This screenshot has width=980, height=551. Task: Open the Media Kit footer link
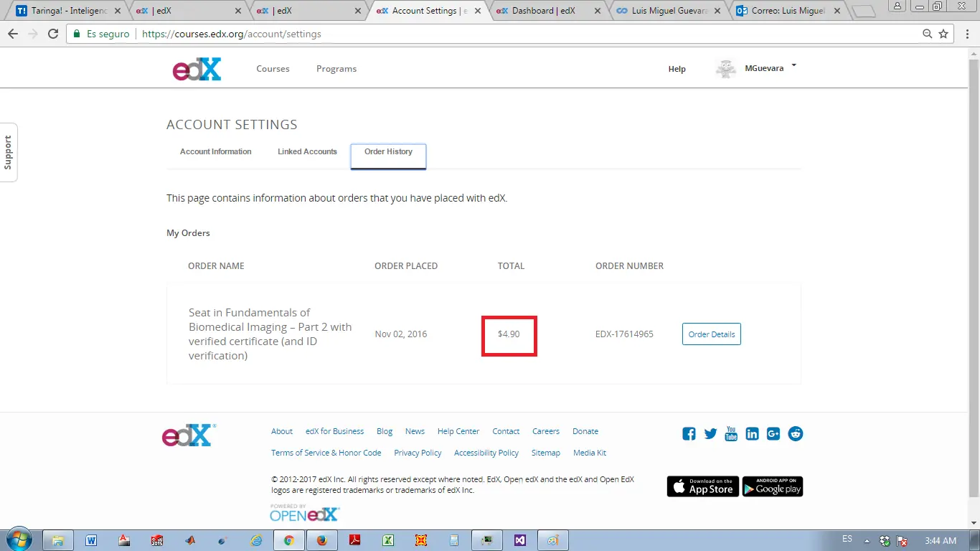point(590,453)
